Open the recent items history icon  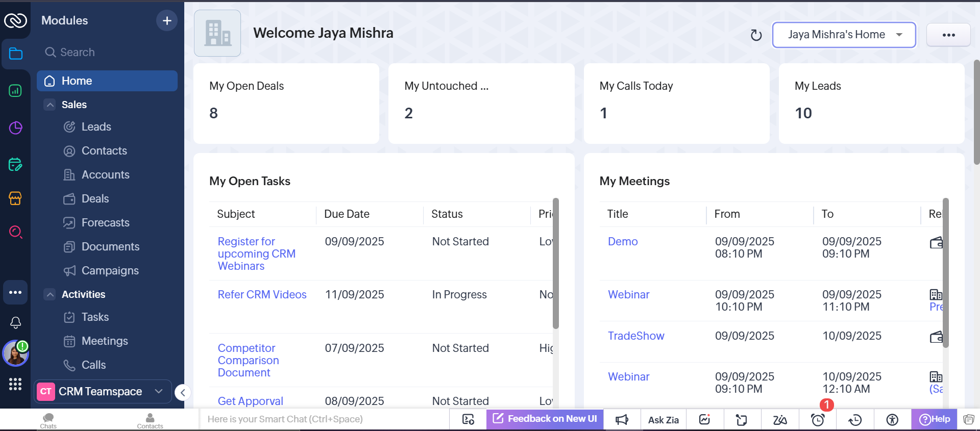pos(855,420)
